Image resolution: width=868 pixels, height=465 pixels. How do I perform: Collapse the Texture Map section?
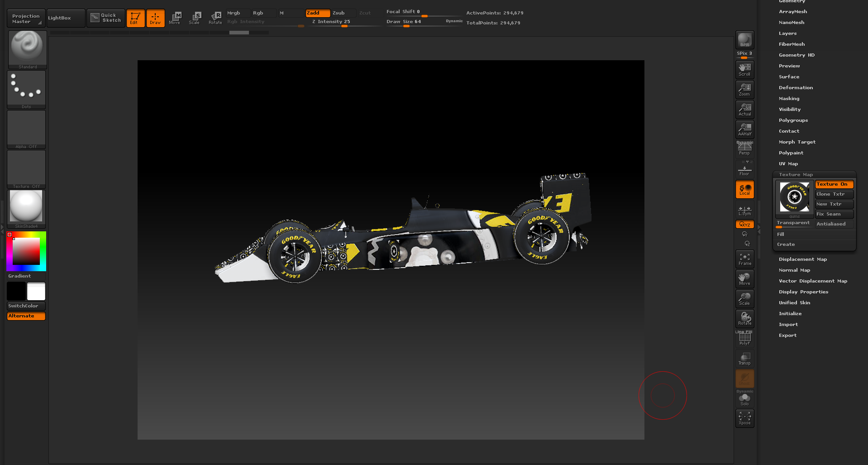point(796,175)
